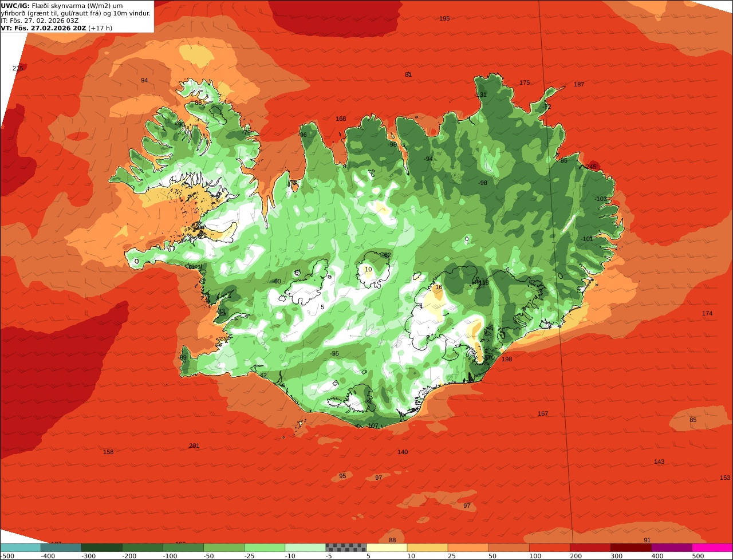The image size is (733, 560).
Task: Click the map value "-107" on the south coast
Action: [x=372, y=426]
